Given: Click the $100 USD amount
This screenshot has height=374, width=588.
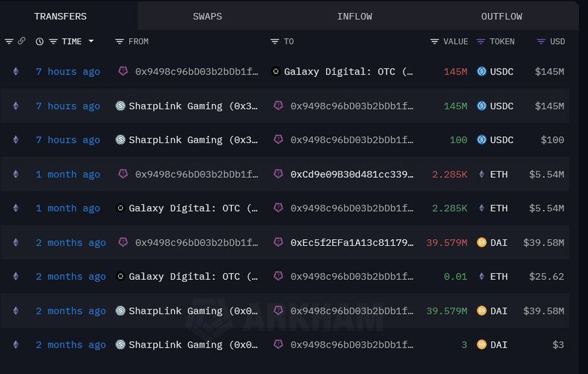Looking at the screenshot, I should (552, 140).
